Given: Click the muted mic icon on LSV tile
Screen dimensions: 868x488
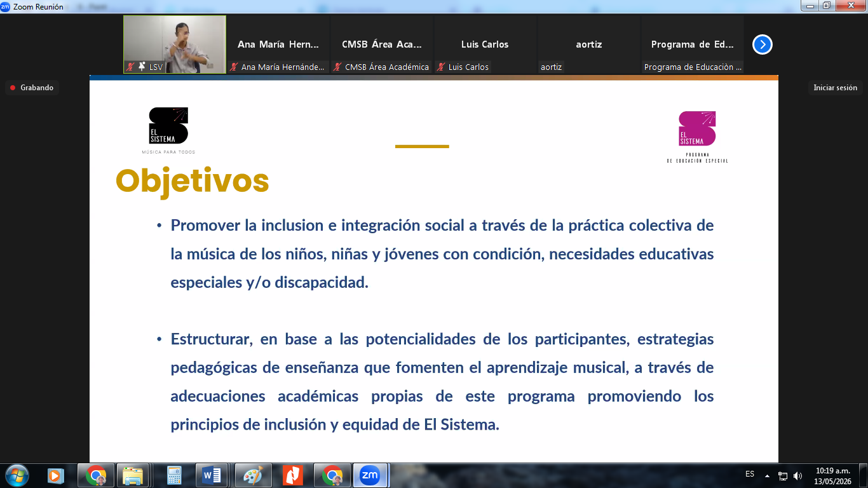Looking at the screenshot, I should point(130,67).
